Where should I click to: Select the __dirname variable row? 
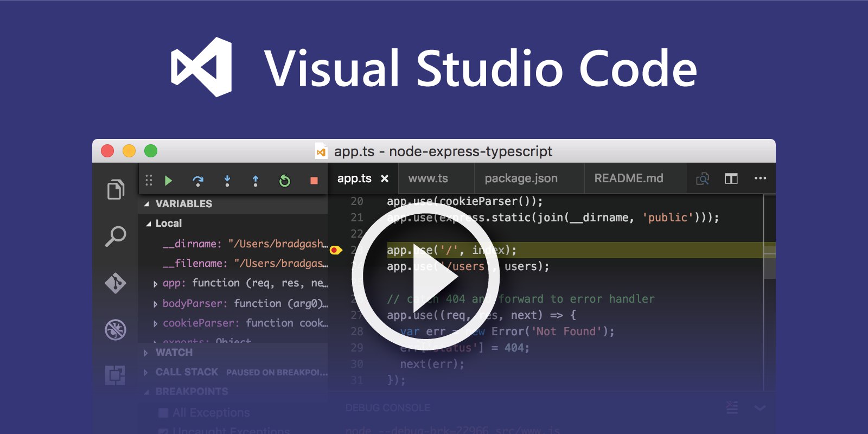click(233, 244)
